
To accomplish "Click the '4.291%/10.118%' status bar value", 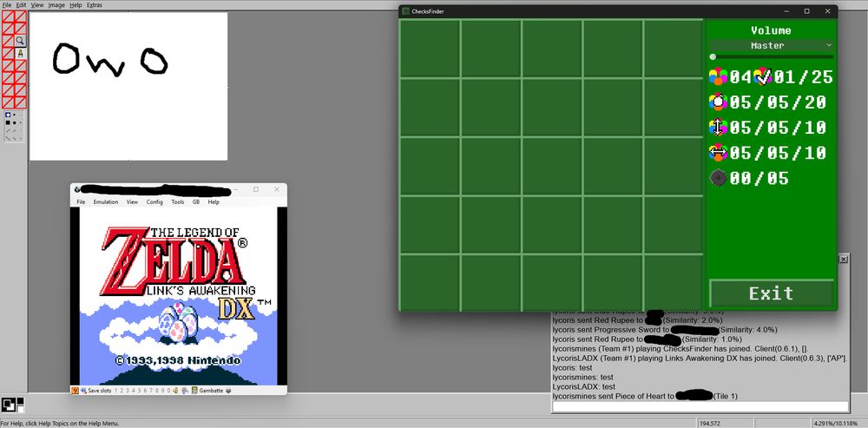I will tap(838, 424).
